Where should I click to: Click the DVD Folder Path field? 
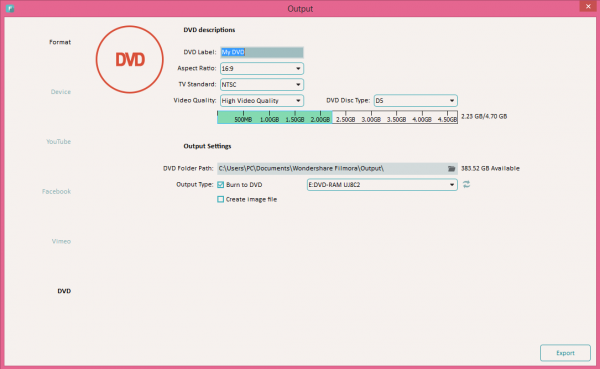click(x=337, y=168)
